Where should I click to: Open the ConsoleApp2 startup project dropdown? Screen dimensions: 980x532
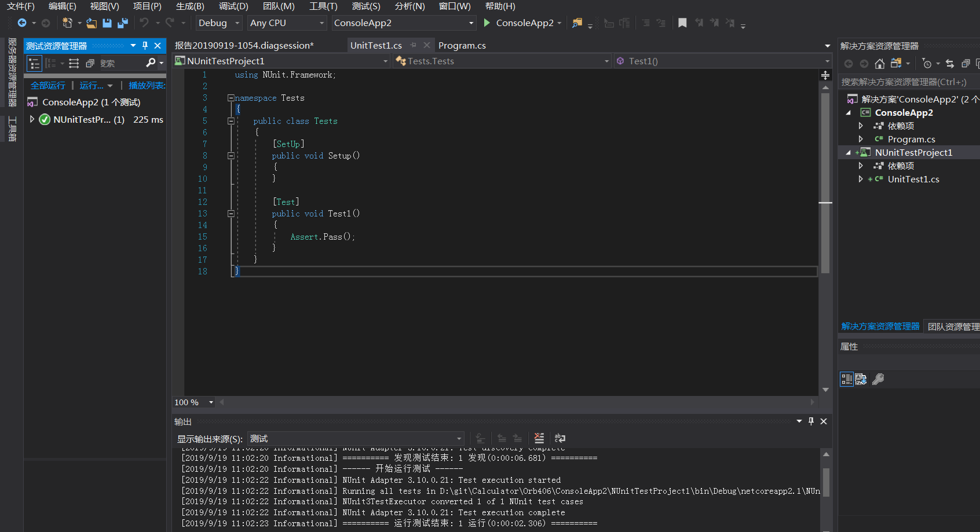point(404,23)
